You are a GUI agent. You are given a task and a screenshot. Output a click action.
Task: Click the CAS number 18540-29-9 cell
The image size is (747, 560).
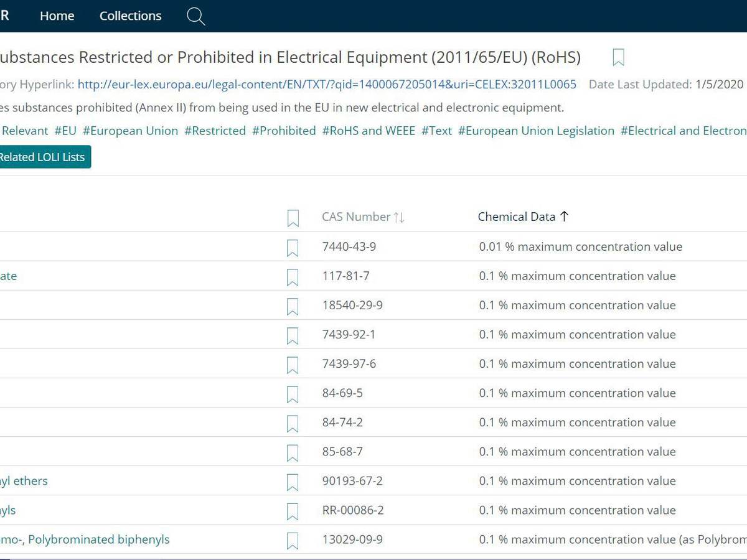pyautogui.click(x=352, y=305)
